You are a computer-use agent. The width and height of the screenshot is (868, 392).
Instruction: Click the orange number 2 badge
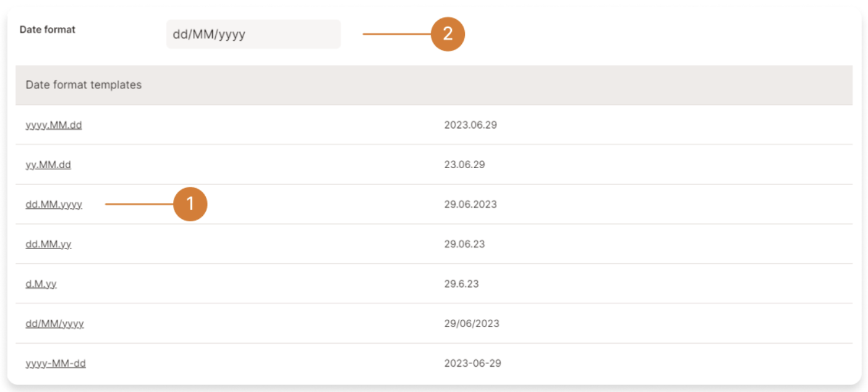click(x=447, y=34)
